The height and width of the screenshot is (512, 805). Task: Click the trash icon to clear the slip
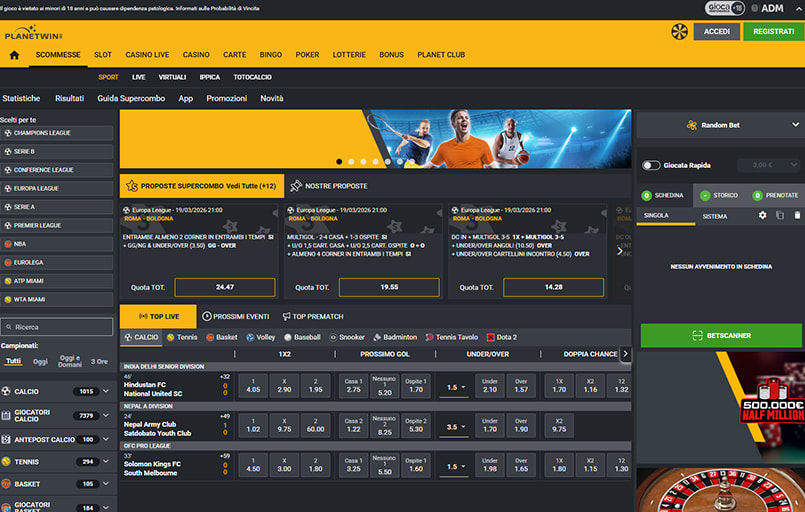coord(797,215)
